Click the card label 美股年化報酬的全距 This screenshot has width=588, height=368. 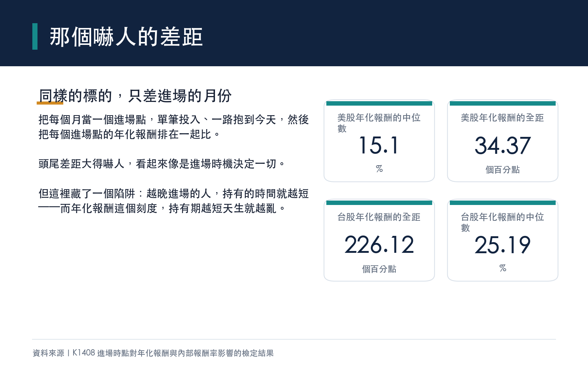click(x=502, y=118)
